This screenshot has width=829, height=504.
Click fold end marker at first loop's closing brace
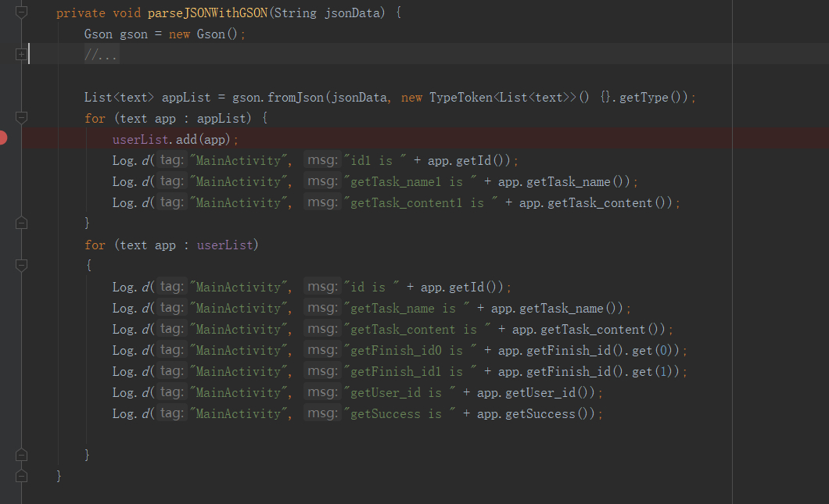(x=21, y=223)
